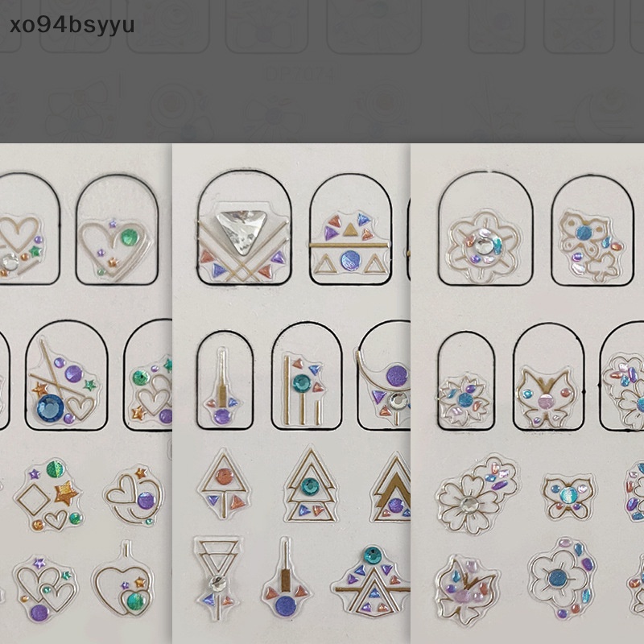Select the gold diamond outline sticker
The width and height of the screenshot is (644, 644).
pyautogui.click(x=33, y=499)
